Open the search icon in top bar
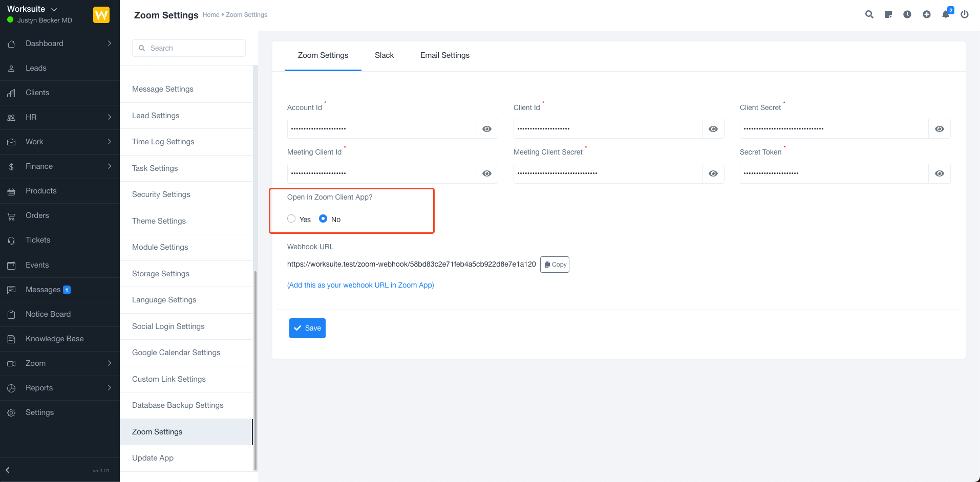Screen dimensions: 980x482 pyautogui.click(x=869, y=14)
